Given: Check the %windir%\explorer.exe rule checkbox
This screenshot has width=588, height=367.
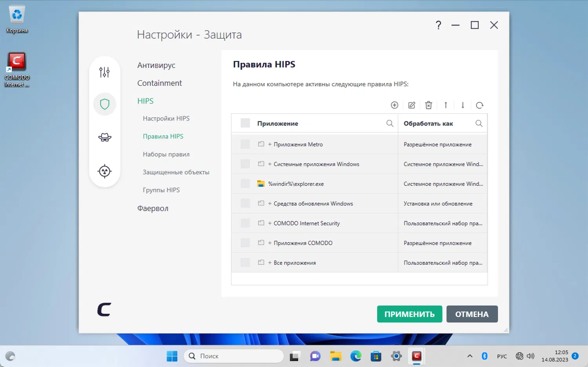Looking at the screenshot, I should tap(245, 183).
